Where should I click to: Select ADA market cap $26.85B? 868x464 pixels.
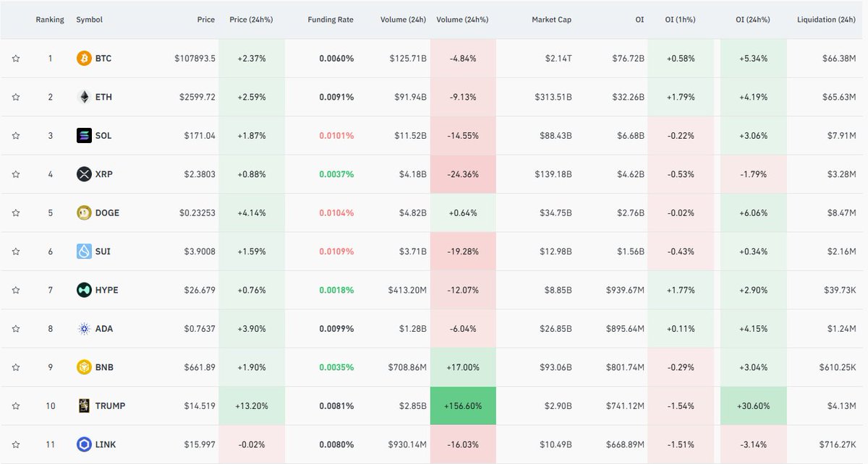553,329
